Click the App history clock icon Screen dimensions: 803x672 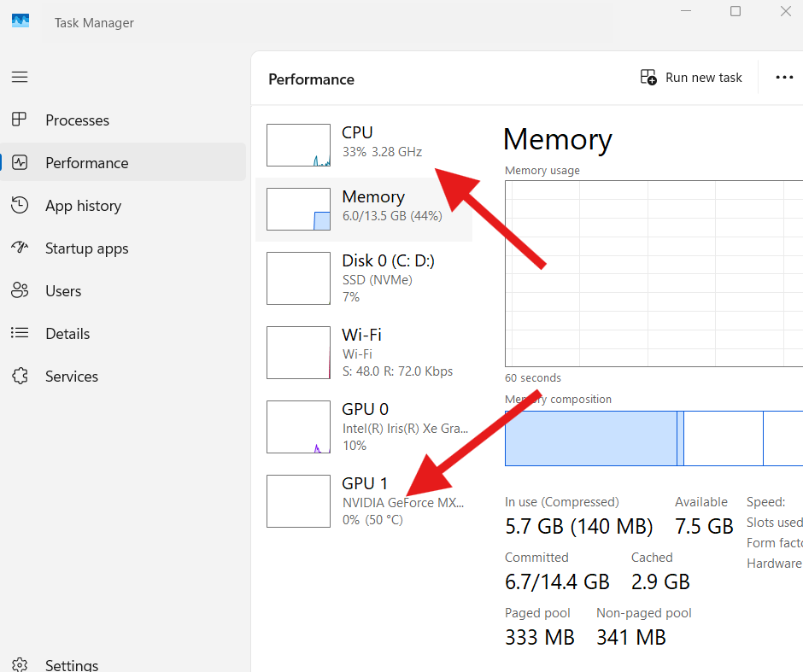point(20,206)
